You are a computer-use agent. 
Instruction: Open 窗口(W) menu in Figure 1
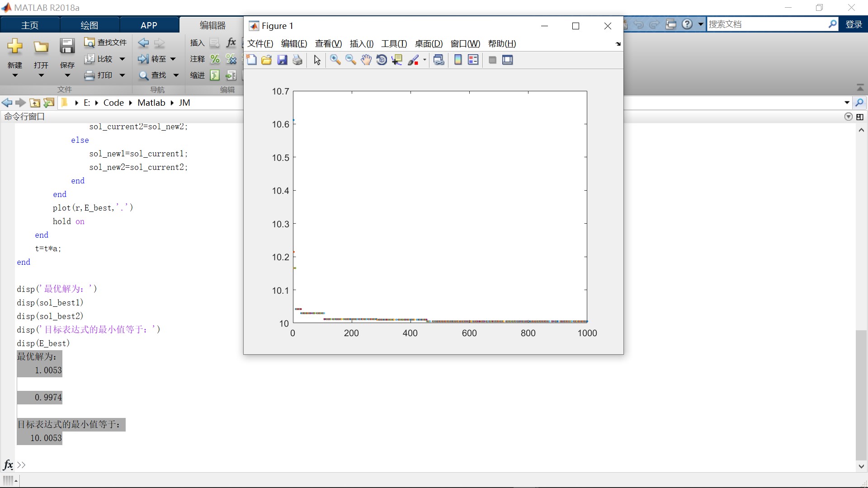tap(465, 44)
